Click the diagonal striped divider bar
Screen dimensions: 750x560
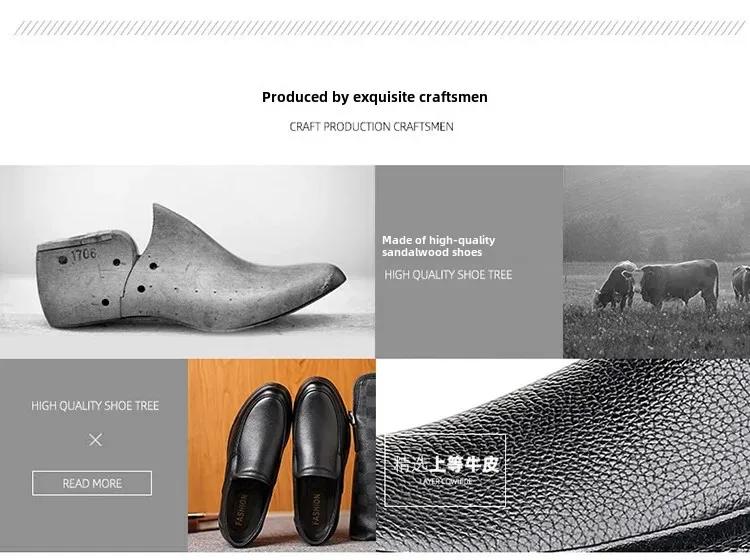(x=379, y=28)
